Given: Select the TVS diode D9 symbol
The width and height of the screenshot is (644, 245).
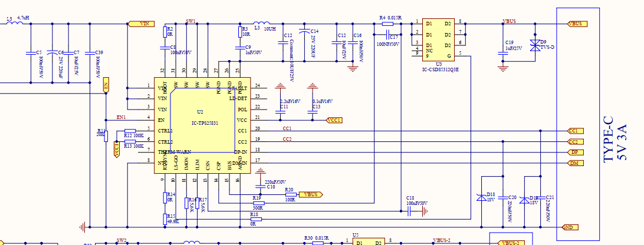Looking at the screenshot, I should (535, 45).
